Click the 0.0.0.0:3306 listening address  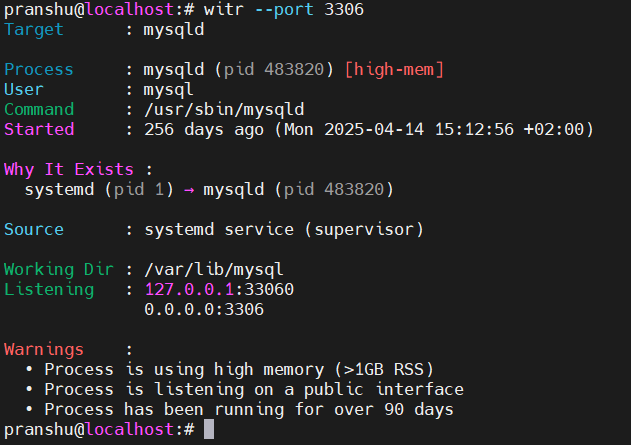[204, 309]
